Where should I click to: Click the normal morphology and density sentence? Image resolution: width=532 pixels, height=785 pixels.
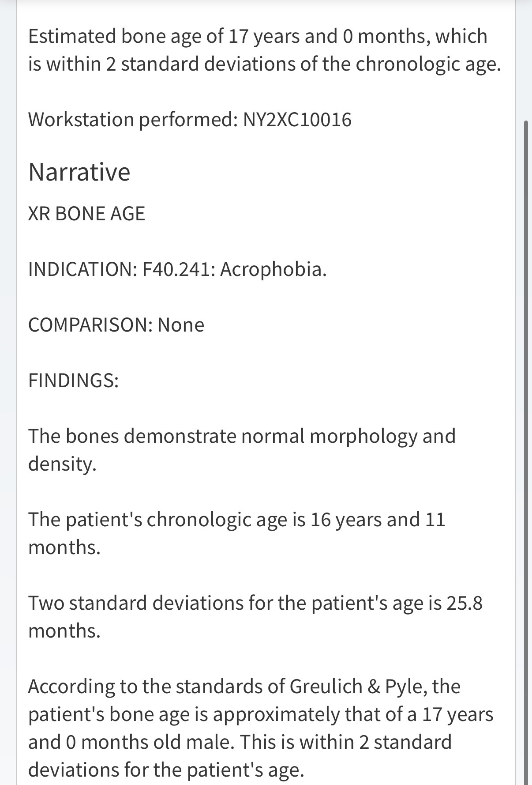pyautogui.click(x=242, y=450)
